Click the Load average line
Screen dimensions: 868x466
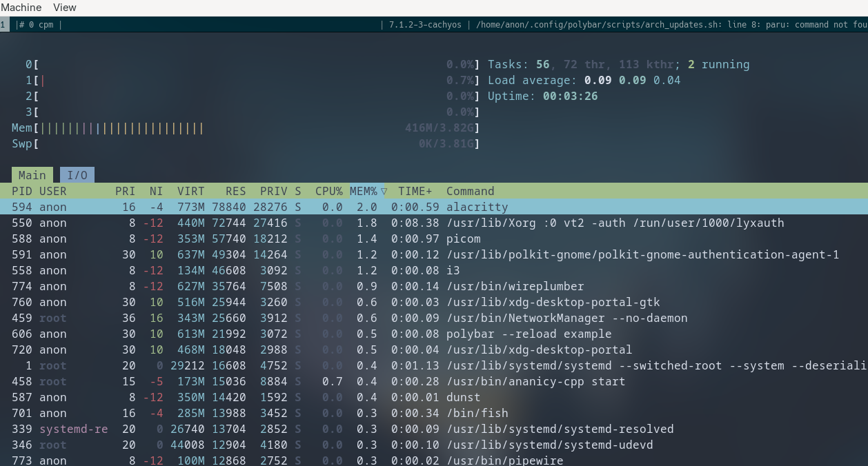click(x=584, y=80)
